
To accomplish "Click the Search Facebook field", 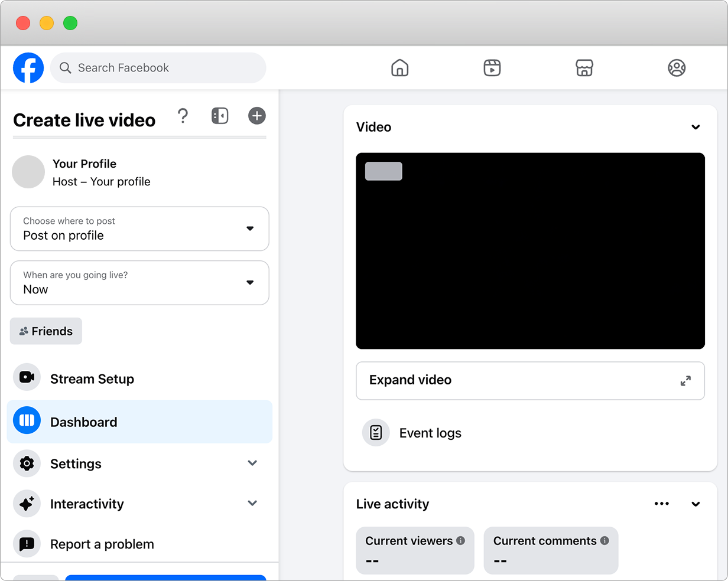I will pyautogui.click(x=158, y=68).
